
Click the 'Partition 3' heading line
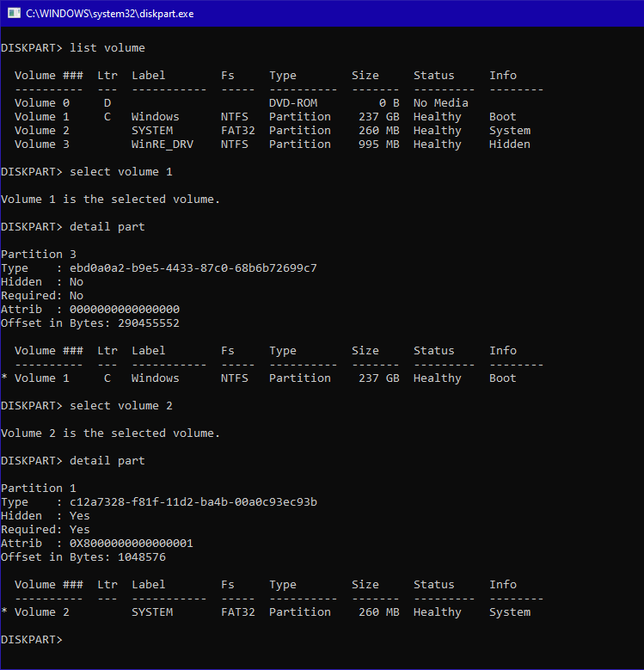(x=32, y=255)
